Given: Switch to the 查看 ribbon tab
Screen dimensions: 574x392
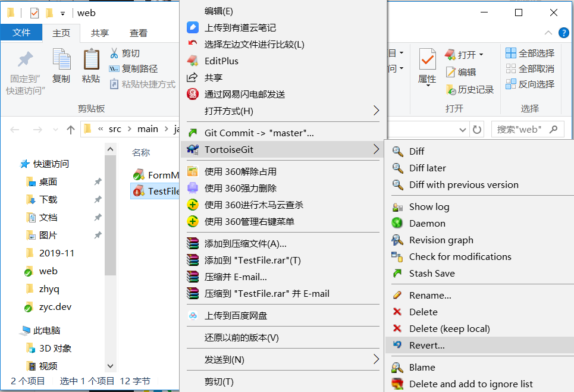Looking at the screenshot, I should [139, 33].
